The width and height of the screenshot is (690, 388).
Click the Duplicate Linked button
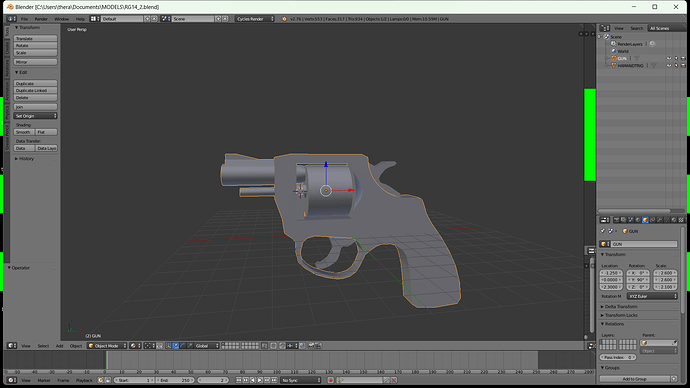[x=35, y=91]
